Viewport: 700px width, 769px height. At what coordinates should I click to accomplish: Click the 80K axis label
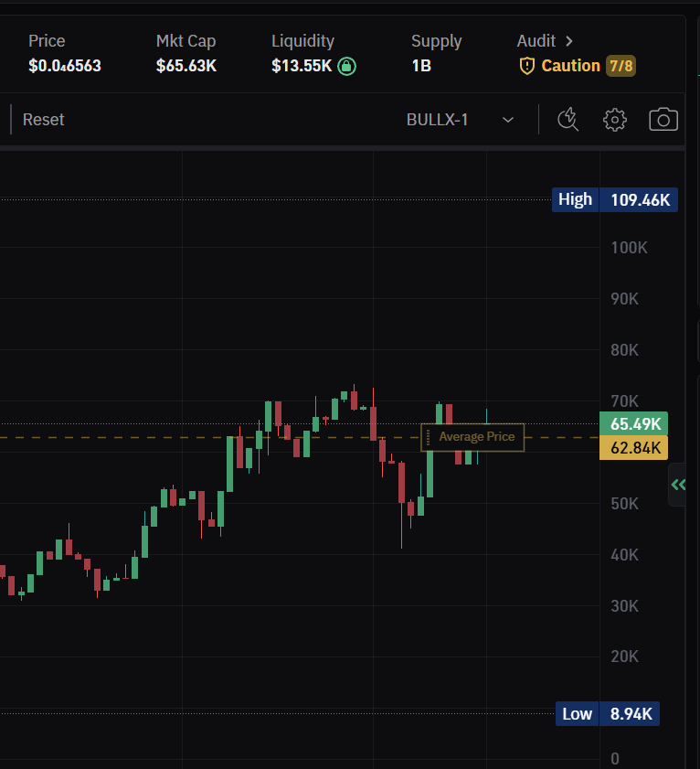624,350
